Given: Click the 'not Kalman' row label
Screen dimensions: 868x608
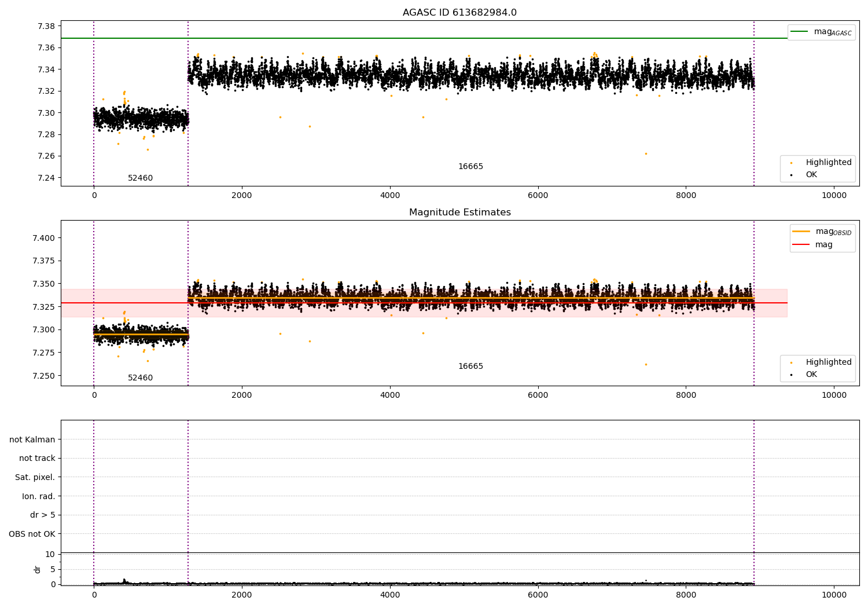Looking at the screenshot, I should point(32,439).
